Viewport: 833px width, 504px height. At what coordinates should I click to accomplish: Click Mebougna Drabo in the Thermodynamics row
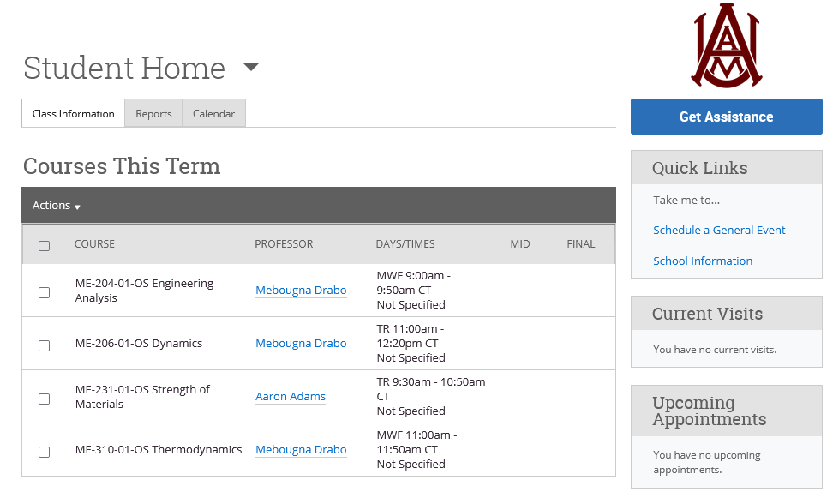pos(301,450)
